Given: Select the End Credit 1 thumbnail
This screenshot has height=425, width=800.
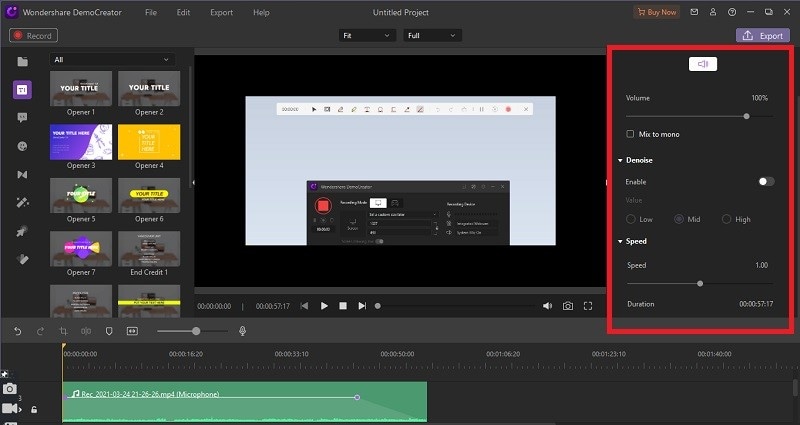Looking at the screenshot, I should [x=149, y=249].
